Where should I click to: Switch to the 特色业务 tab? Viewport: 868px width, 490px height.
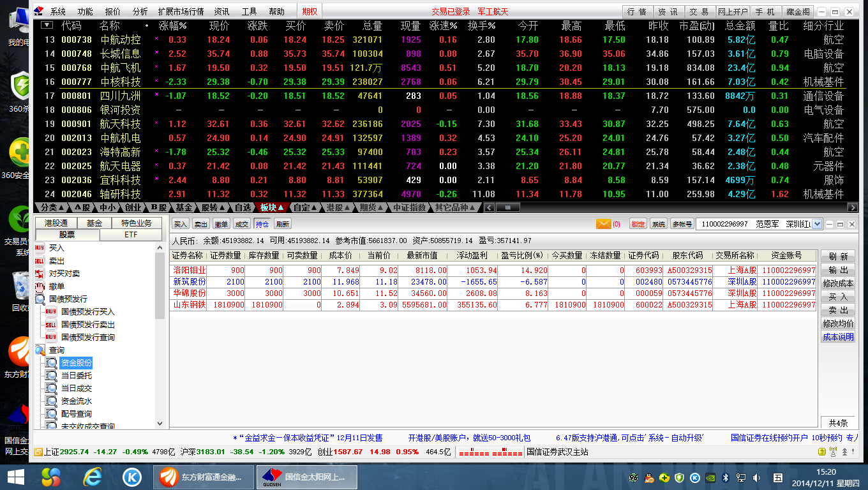pyautogui.click(x=137, y=223)
